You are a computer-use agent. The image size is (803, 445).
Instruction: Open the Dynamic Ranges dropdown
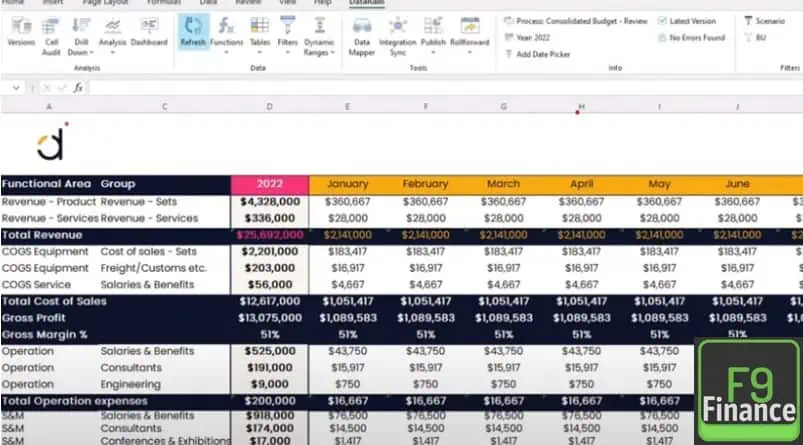tap(319, 52)
